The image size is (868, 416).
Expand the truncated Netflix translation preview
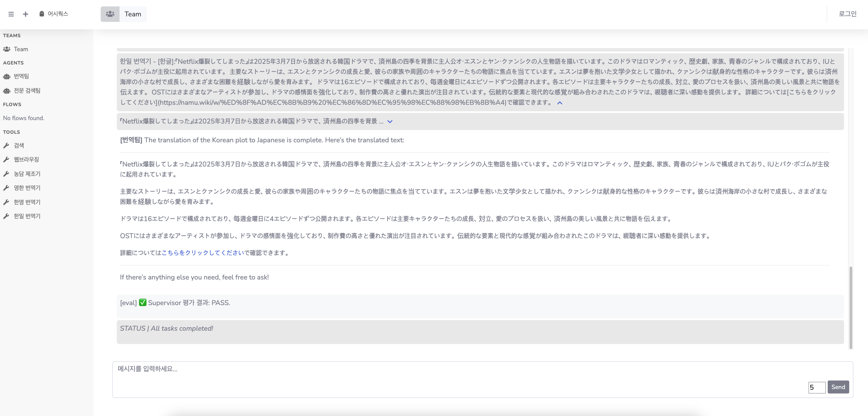(390, 121)
